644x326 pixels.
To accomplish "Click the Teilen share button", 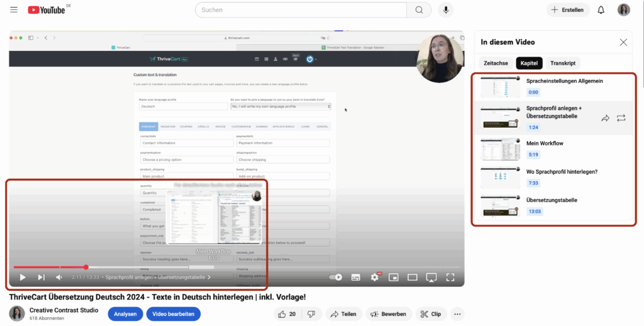I will click(344, 314).
